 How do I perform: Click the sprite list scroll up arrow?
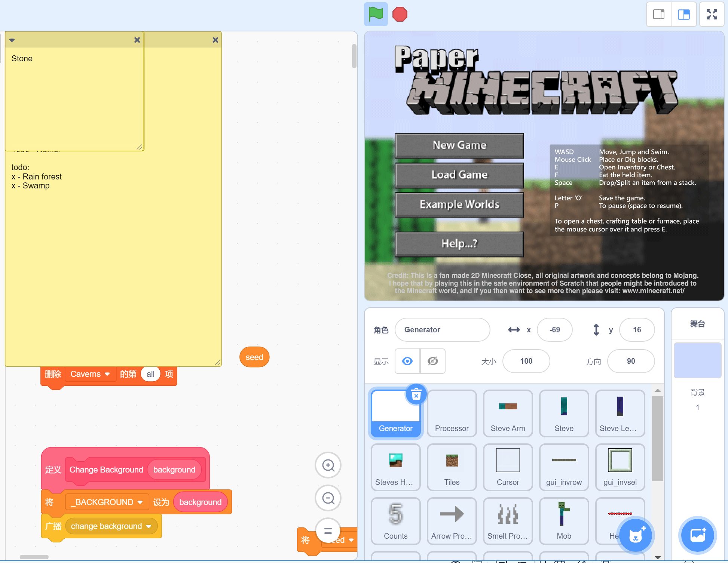(657, 390)
